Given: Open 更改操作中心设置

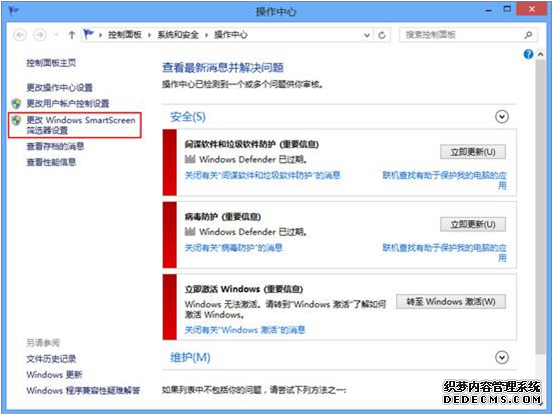Looking at the screenshot, I should click(x=59, y=87).
